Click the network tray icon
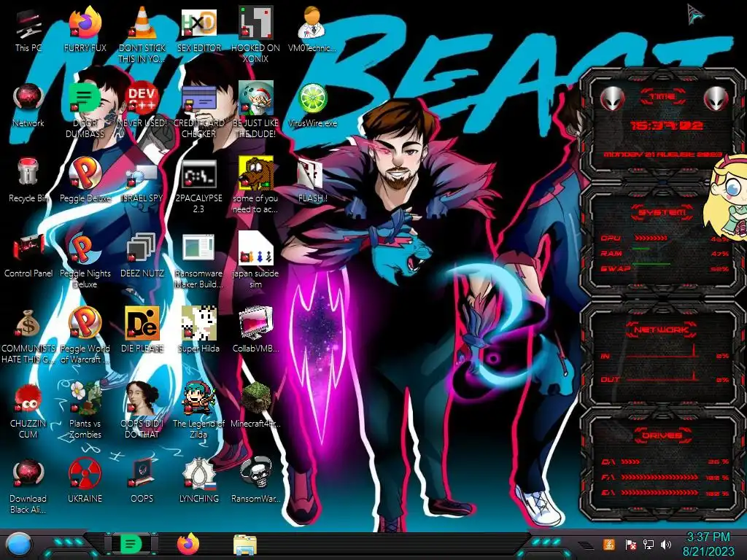747x560 pixels. pos(649,544)
